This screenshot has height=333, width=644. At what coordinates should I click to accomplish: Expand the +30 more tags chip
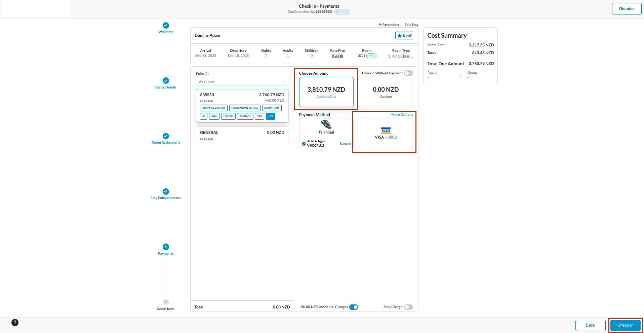coord(271,116)
